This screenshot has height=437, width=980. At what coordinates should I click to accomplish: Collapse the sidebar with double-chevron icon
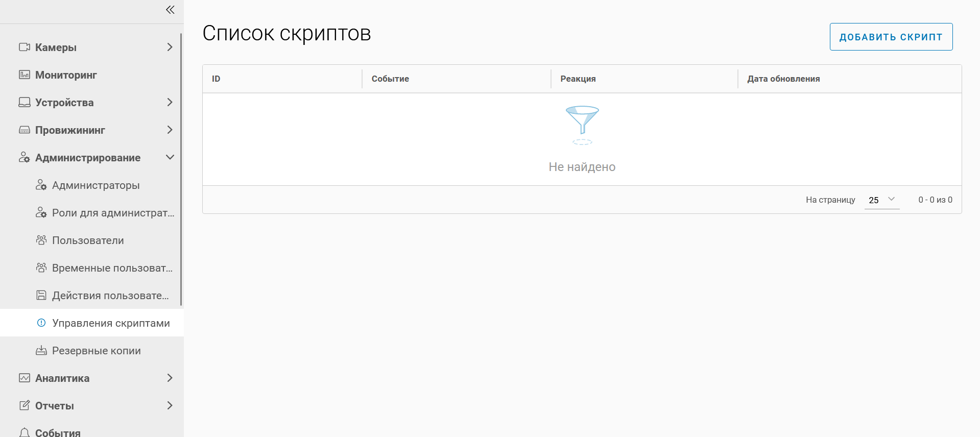tap(170, 10)
